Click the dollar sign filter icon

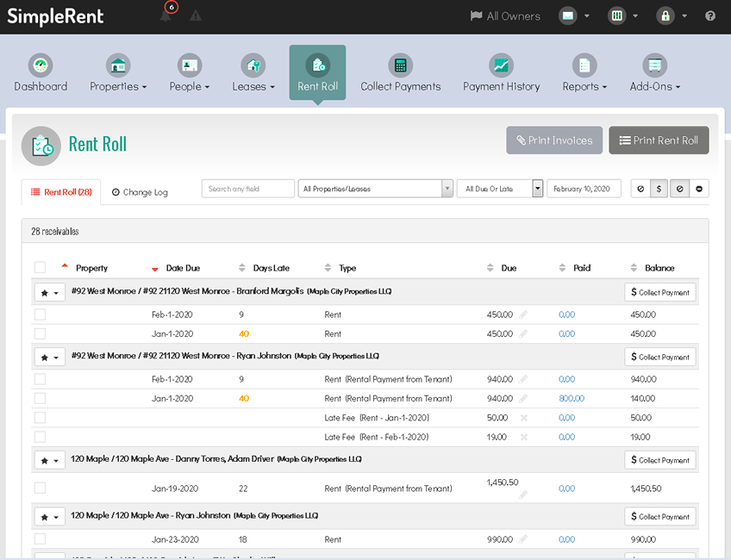pyautogui.click(x=659, y=189)
